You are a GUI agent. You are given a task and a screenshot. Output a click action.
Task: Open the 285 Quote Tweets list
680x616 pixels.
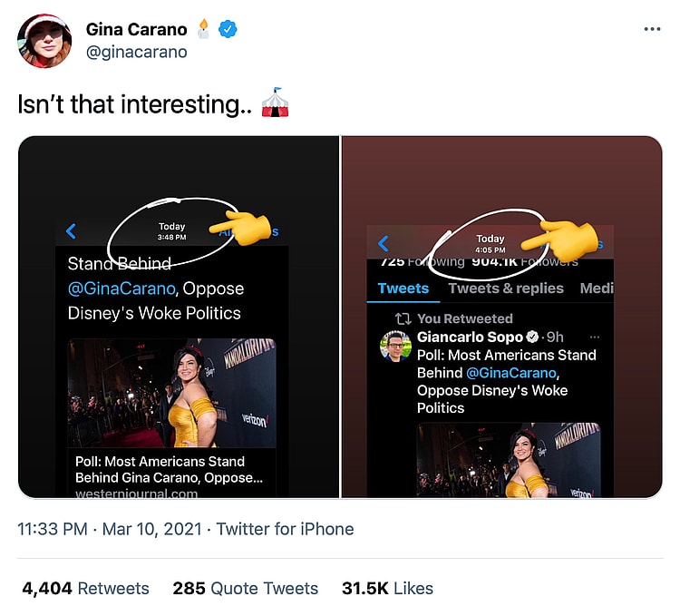(x=245, y=588)
